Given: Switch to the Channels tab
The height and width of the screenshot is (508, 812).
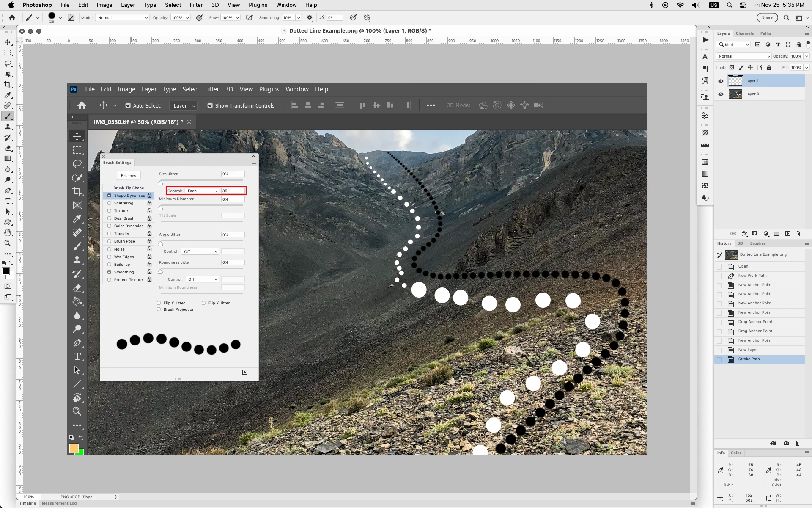Looking at the screenshot, I should coord(744,33).
